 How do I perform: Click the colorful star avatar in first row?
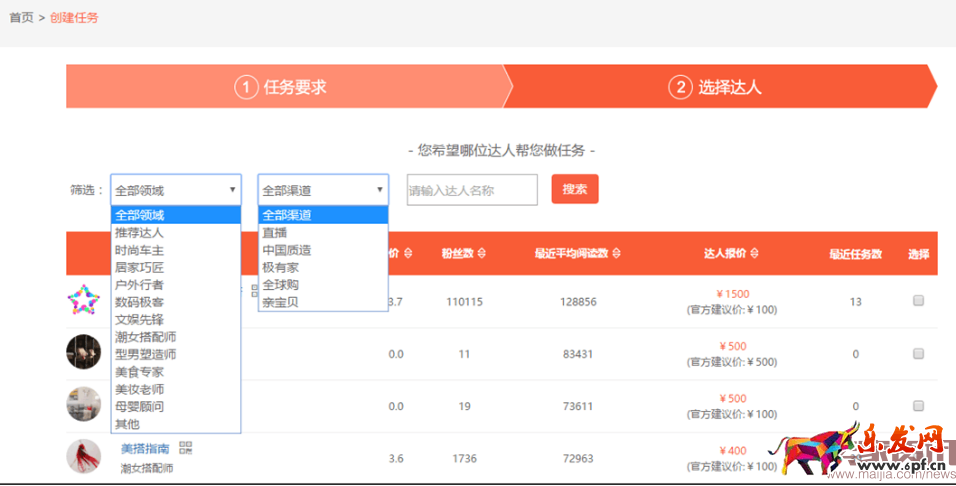tap(83, 299)
